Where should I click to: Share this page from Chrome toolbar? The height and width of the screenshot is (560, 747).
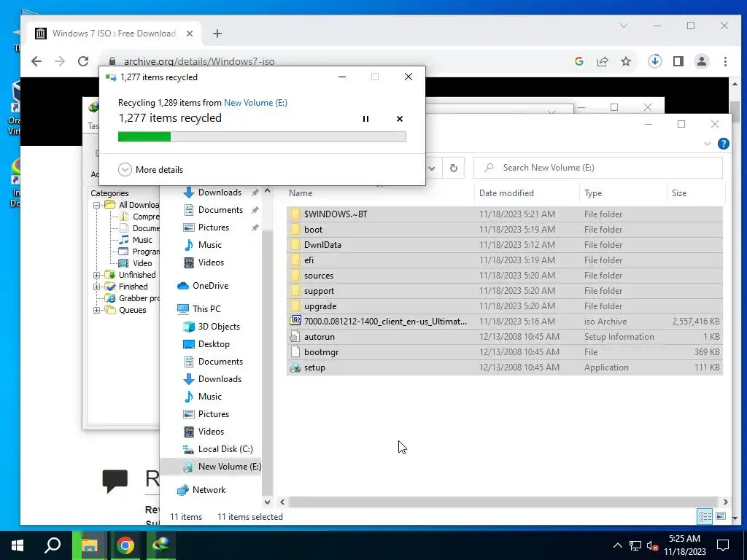coord(603,61)
